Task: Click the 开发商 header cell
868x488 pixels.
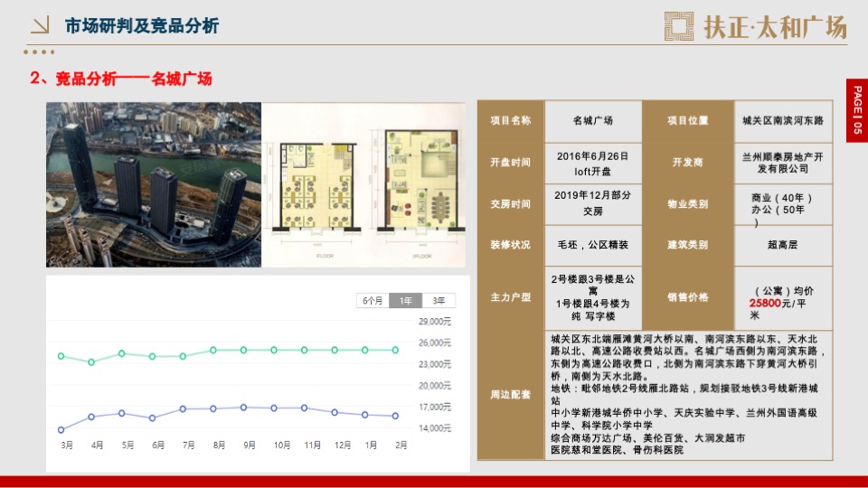Action: pos(687,163)
